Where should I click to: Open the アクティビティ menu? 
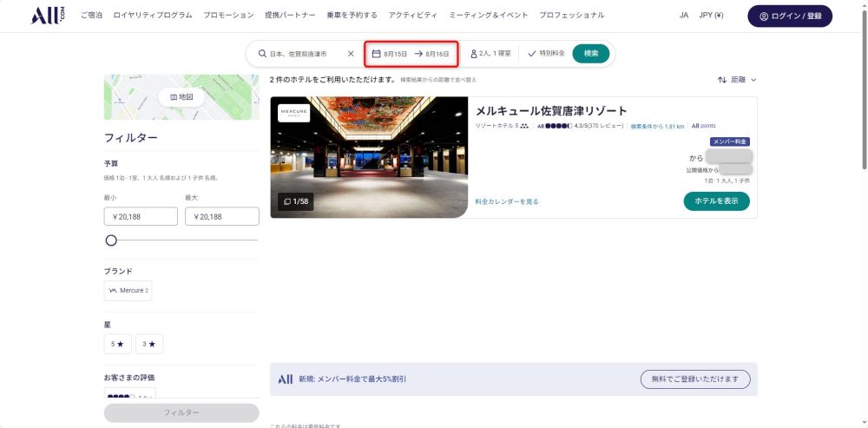(x=413, y=16)
